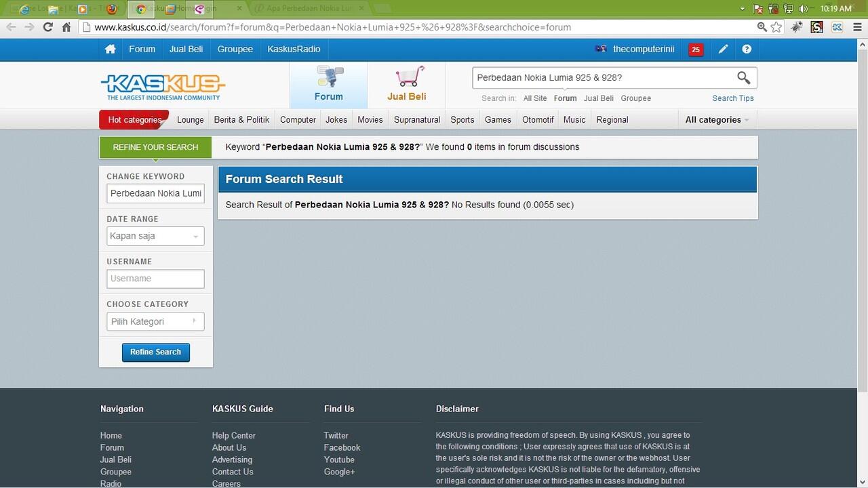Click the main Kaskus search text box
868x488 pixels.
602,77
